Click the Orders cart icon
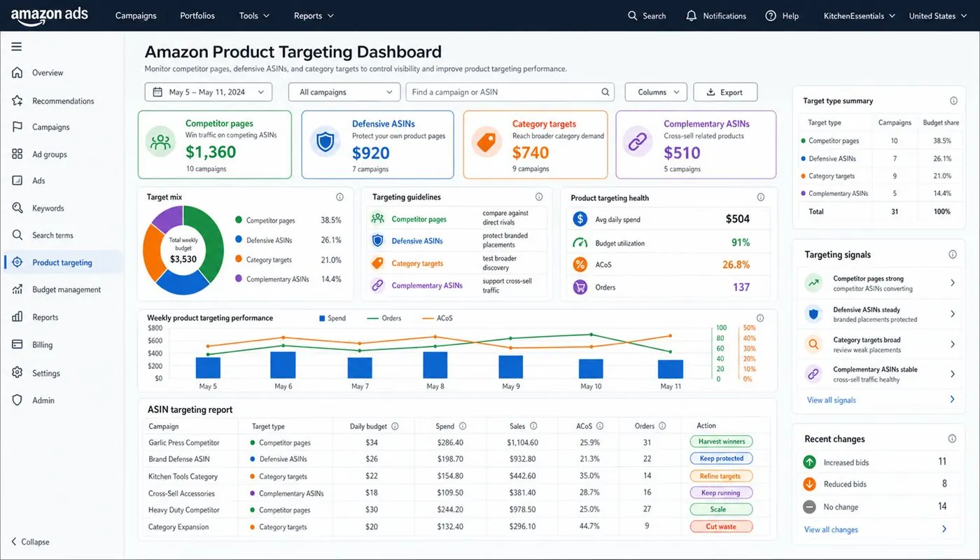This screenshot has height=560, width=980. [580, 287]
